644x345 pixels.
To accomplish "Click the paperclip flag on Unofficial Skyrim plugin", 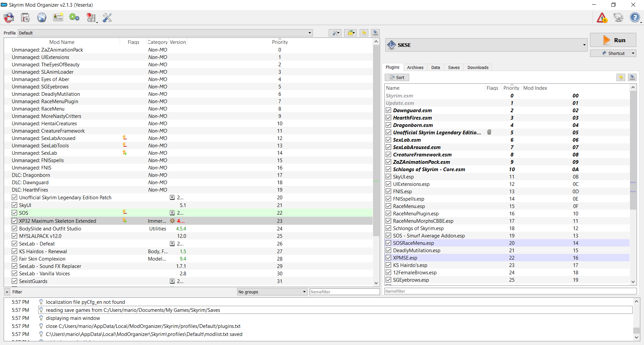I will (x=489, y=132).
